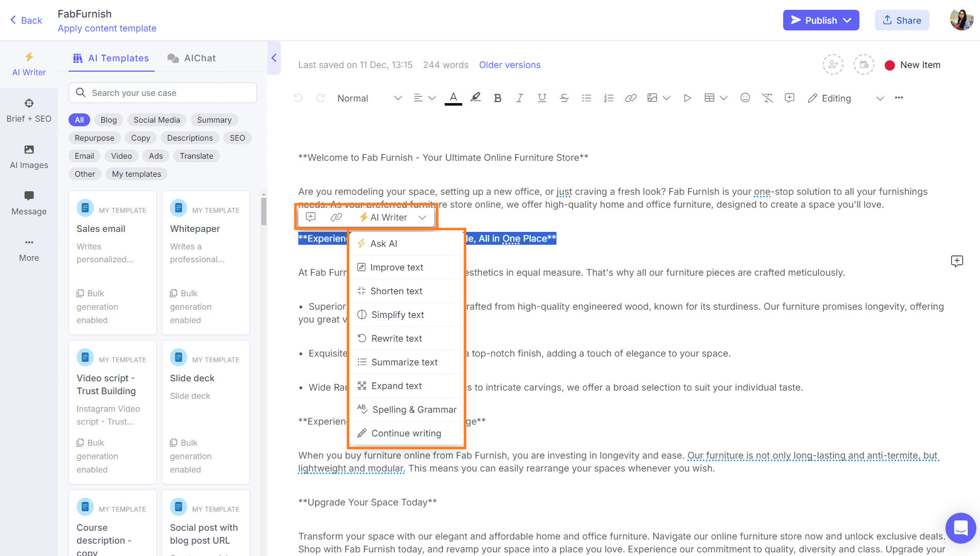The image size is (980, 556).
Task: Apply text highlight with marker icon
Action: (476, 97)
